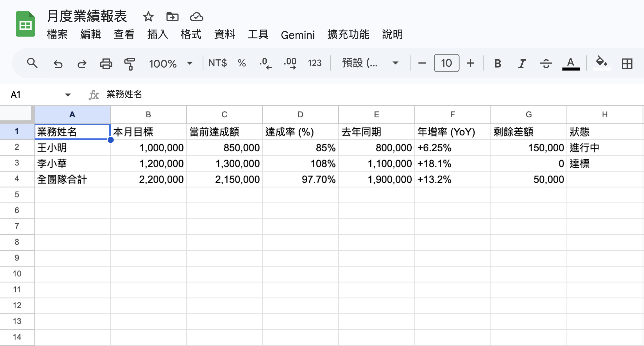Open the borders menu icon
Screen dimensions: 644x346
tap(627, 63)
